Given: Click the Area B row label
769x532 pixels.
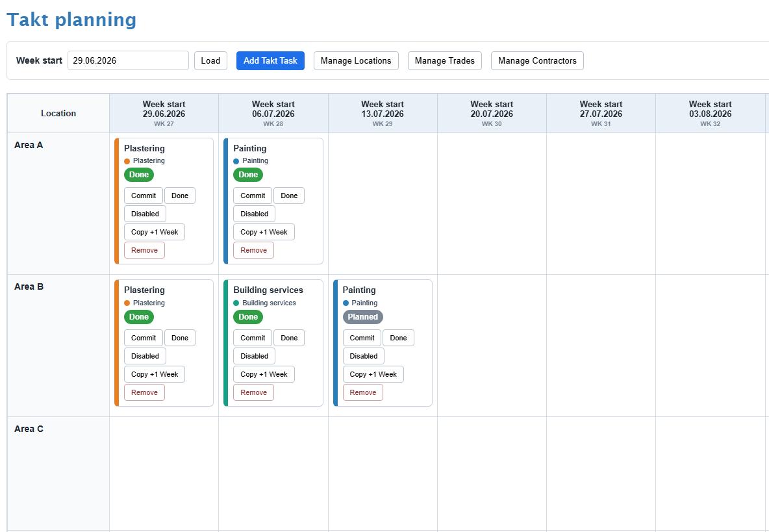Looking at the screenshot, I should (29, 287).
